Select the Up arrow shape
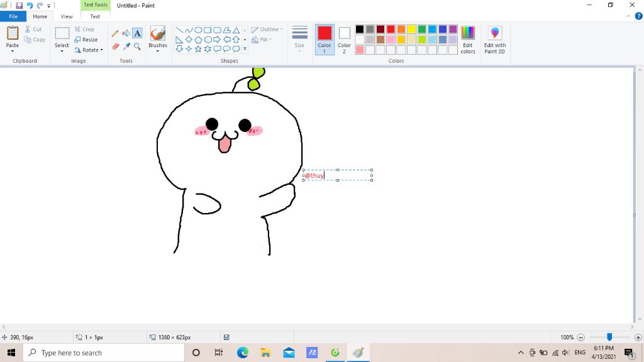 point(236,40)
